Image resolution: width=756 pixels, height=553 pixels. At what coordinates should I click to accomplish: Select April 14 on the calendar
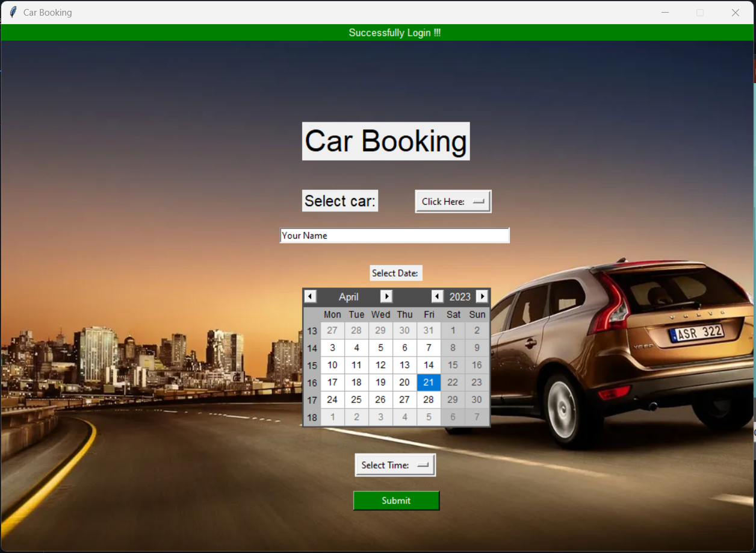pos(429,365)
